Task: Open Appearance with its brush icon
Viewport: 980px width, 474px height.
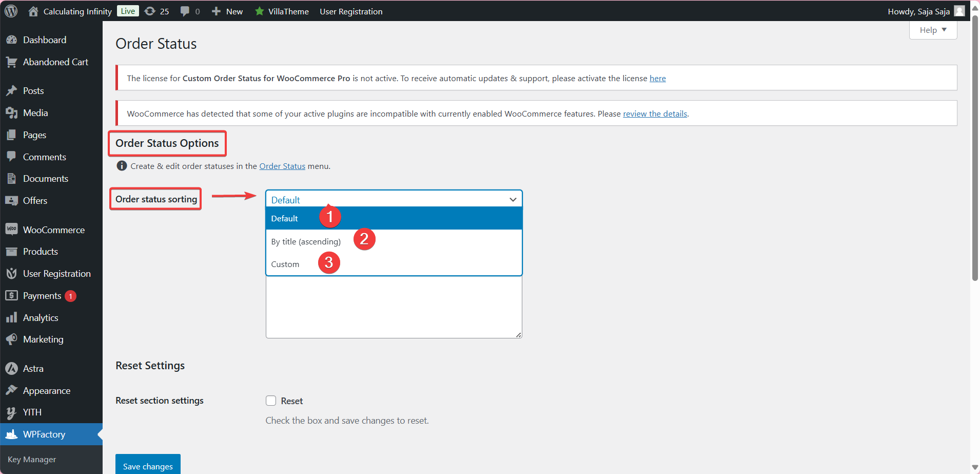Action: (12, 390)
